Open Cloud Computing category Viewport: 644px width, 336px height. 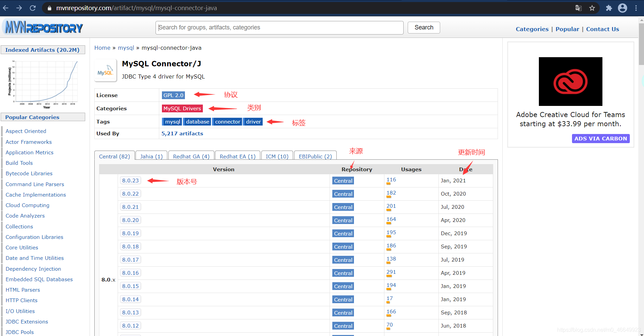[x=27, y=205]
